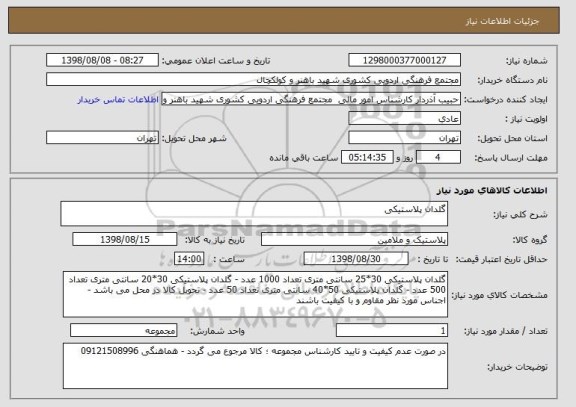This screenshot has width=576, height=407.
Task: Click the delivery province field تهران
Action: click(404, 138)
